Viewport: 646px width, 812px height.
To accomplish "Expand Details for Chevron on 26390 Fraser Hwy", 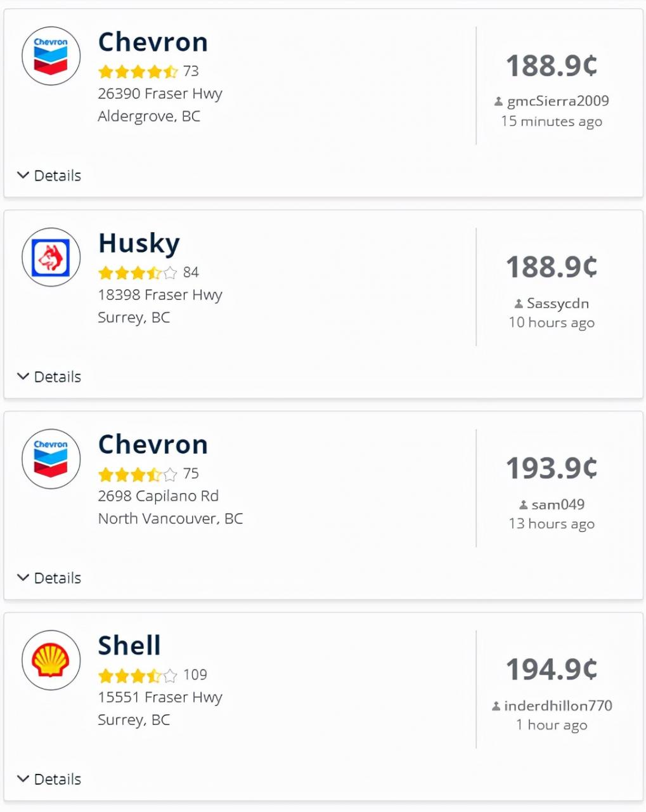I will [49, 176].
